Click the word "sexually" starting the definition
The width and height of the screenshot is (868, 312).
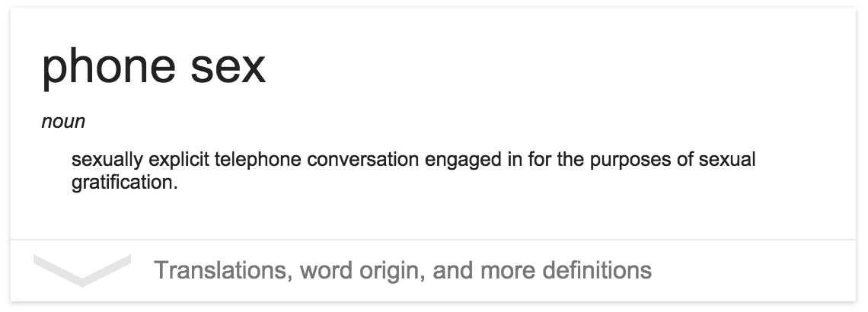tap(107, 160)
